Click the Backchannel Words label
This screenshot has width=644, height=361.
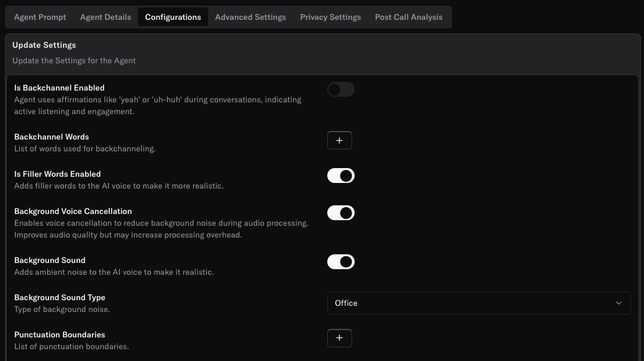(x=52, y=136)
